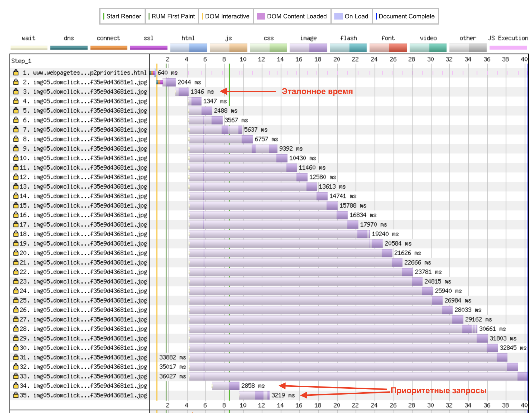Click the lock icon on request 29
532x413 pixels.
pos(16,338)
